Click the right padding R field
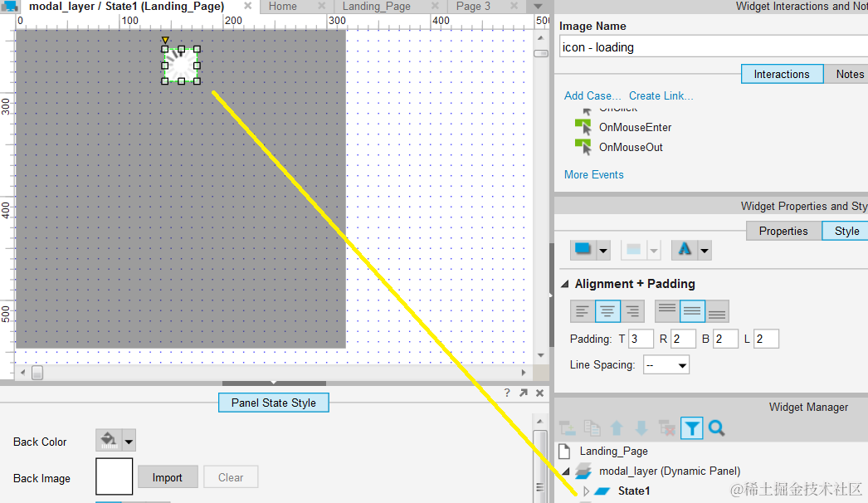 [x=683, y=339]
